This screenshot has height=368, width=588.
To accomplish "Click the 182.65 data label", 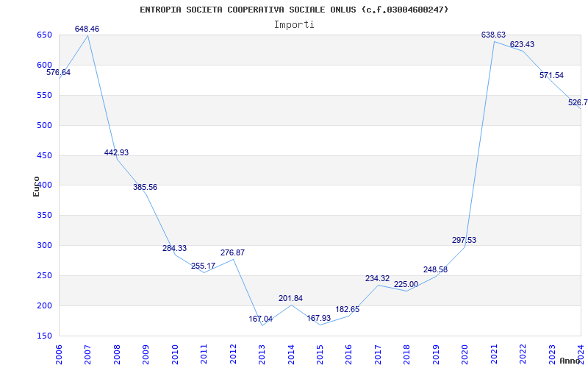I will (347, 309).
